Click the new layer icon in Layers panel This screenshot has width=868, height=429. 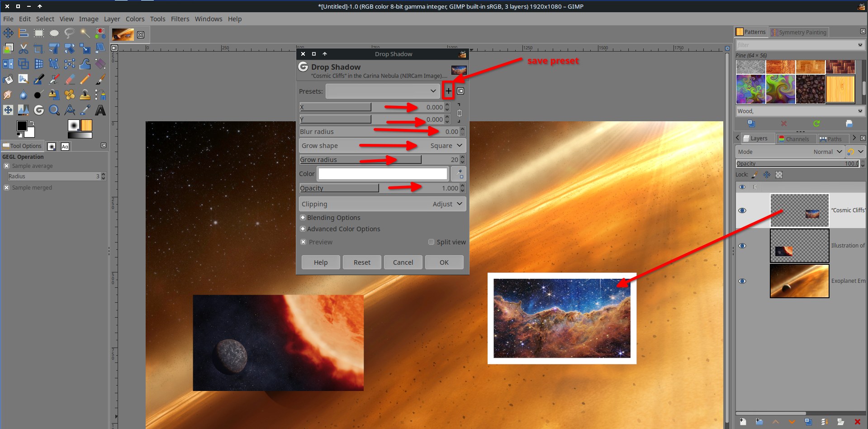point(743,422)
